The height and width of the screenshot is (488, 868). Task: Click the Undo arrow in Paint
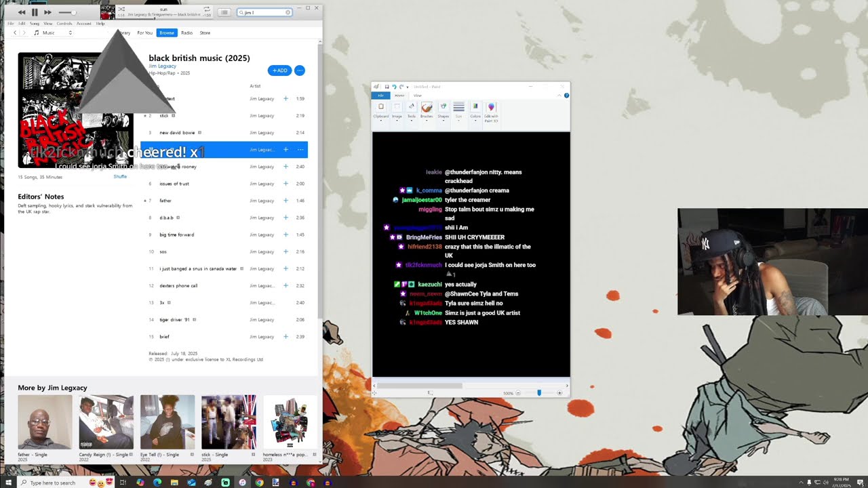[394, 87]
